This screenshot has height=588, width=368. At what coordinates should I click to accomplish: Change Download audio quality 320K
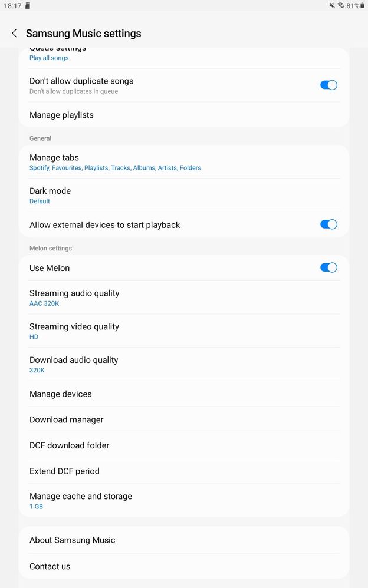coord(184,364)
